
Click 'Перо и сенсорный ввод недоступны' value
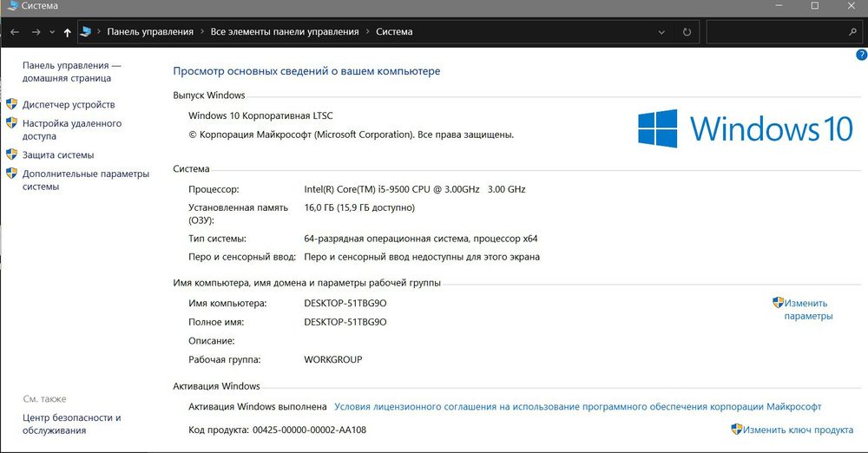coord(422,257)
